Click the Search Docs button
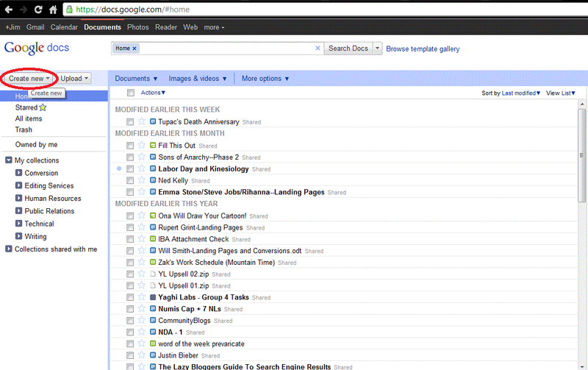 [348, 49]
